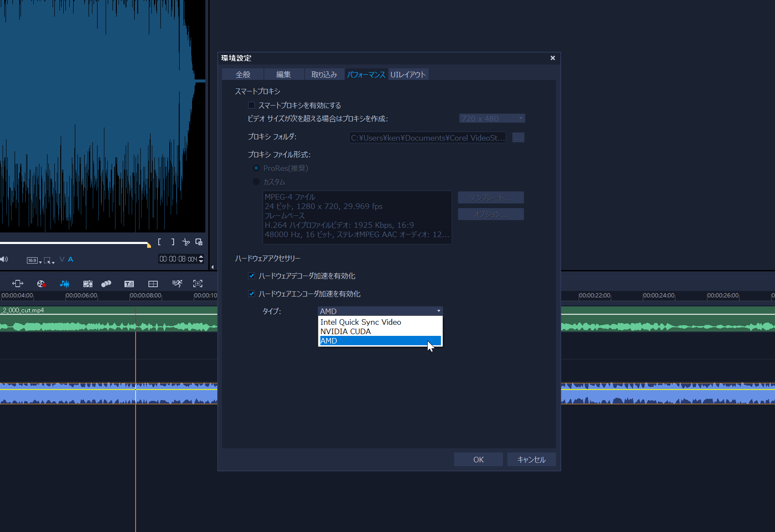This screenshot has width=775, height=532.
Task: Click the preview scrub bar
Action: [x=74, y=243]
